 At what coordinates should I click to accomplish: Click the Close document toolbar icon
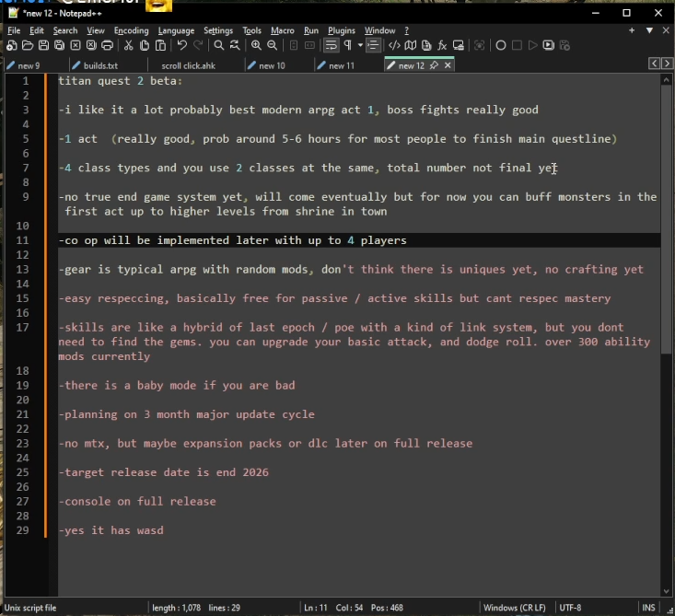[x=76, y=45]
